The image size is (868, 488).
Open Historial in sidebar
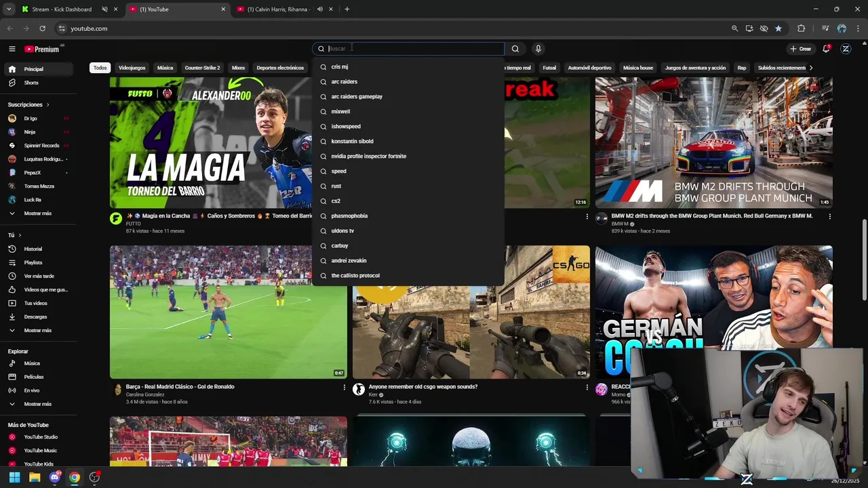(37, 249)
